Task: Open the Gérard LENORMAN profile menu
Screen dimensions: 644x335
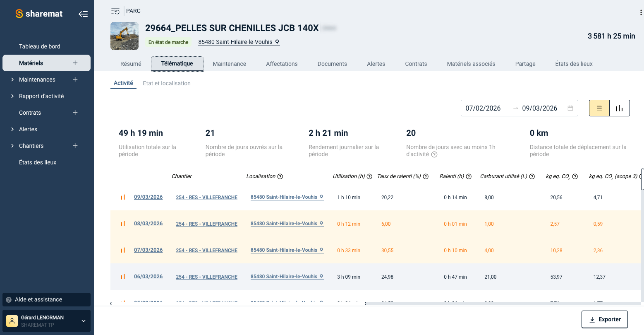Action: pos(46,321)
